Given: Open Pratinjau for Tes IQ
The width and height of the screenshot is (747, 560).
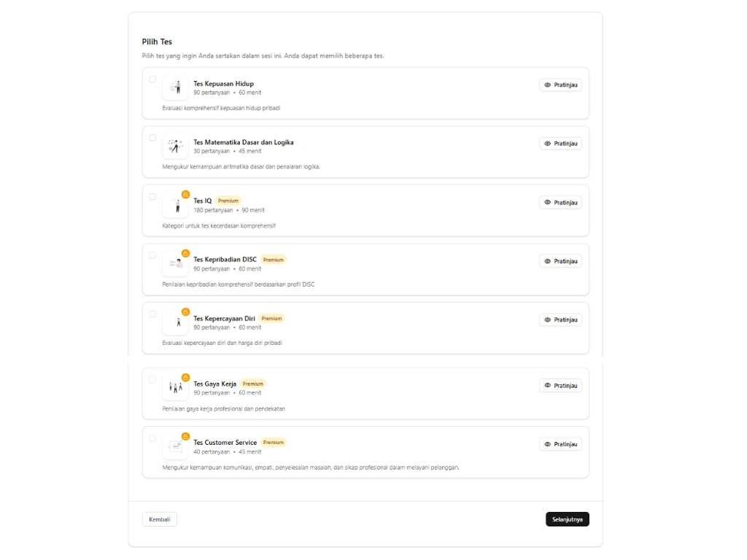Looking at the screenshot, I should click(x=560, y=203).
